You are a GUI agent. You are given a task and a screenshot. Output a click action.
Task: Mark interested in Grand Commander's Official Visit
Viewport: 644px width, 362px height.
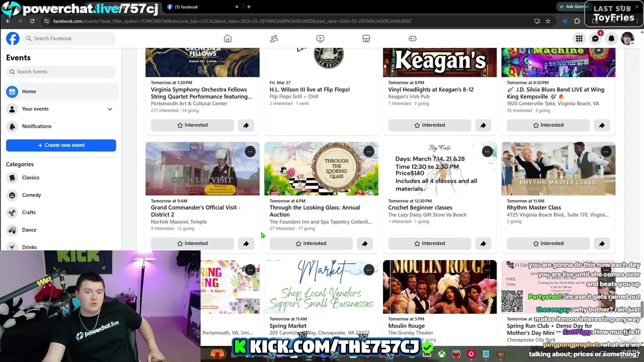click(x=192, y=243)
